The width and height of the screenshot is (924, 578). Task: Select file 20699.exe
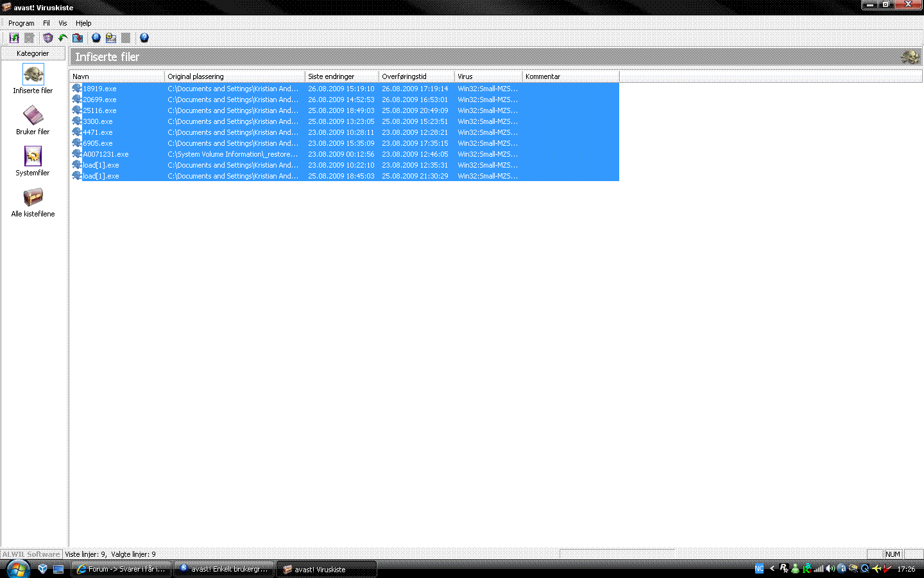pos(99,100)
